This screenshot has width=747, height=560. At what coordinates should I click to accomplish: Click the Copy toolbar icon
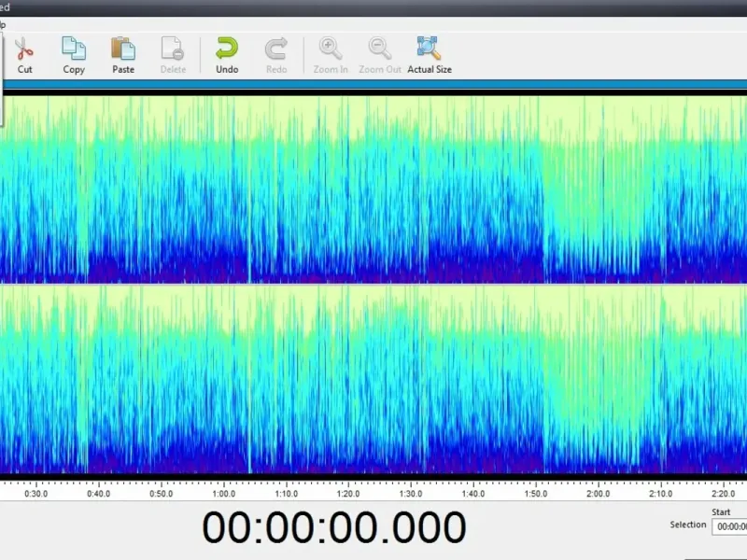click(74, 49)
